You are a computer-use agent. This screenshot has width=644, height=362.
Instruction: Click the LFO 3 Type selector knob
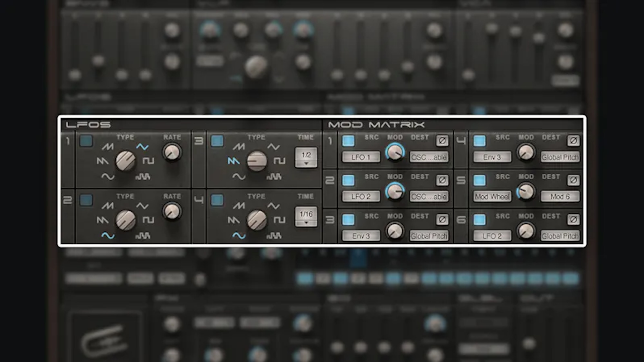click(x=257, y=161)
